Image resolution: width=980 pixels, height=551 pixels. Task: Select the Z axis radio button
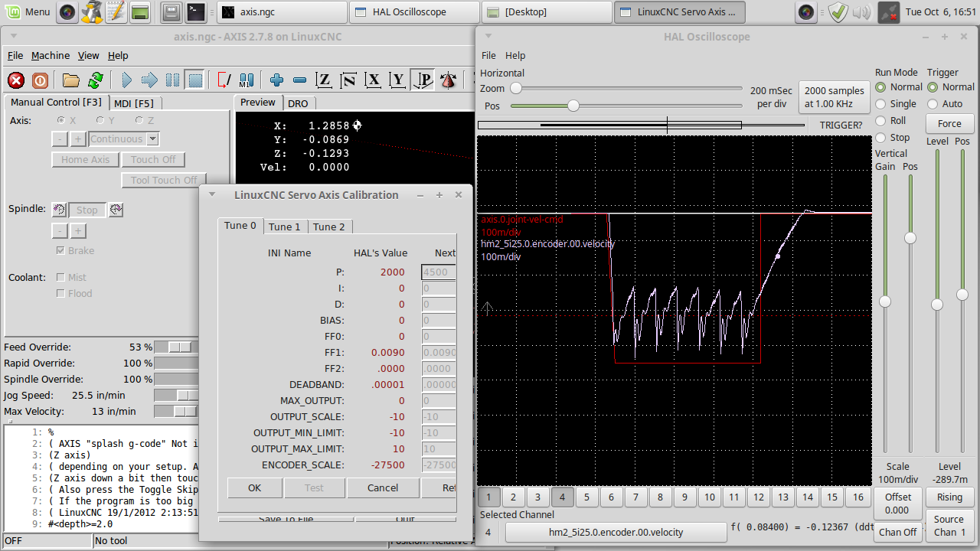pos(139,120)
